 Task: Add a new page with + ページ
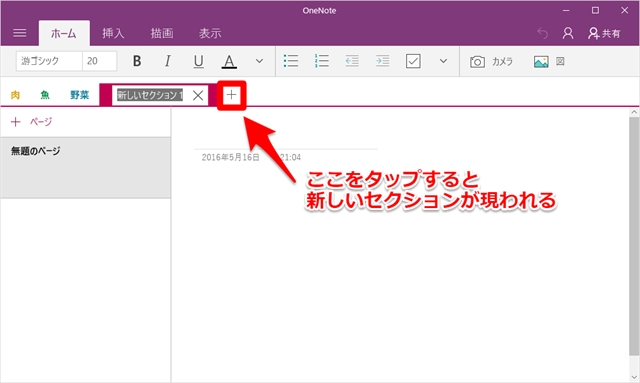(x=31, y=122)
